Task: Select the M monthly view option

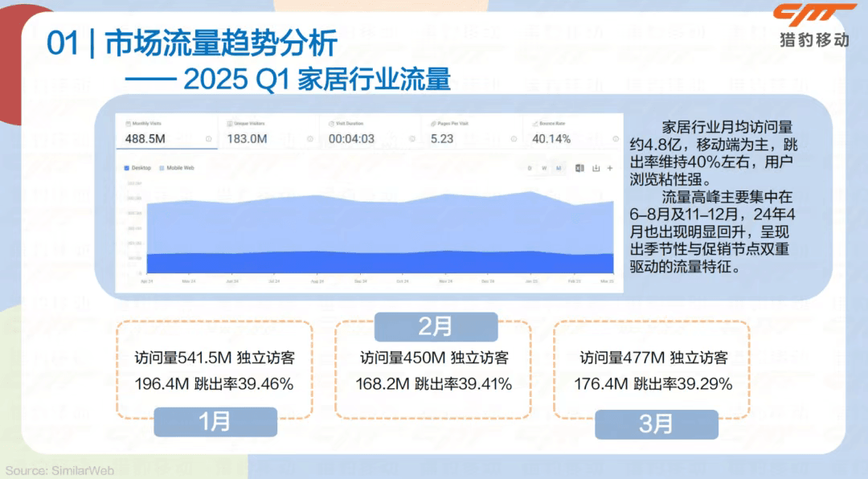Action: [x=559, y=168]
